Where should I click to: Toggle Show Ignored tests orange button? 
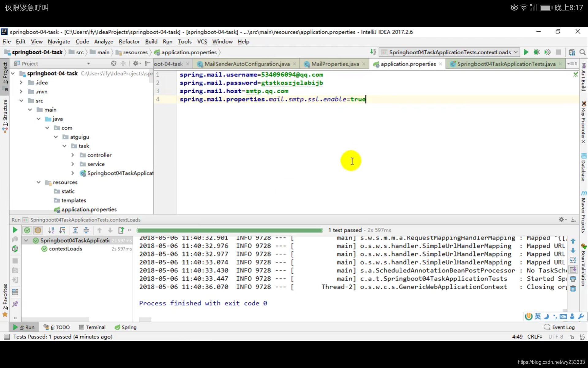tap(38, 230)
